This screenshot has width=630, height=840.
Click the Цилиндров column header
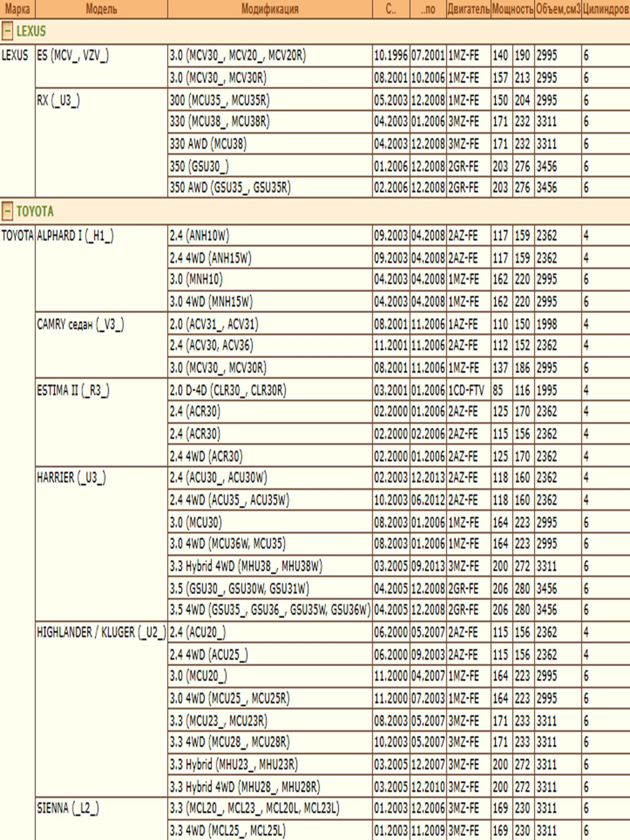606,9
